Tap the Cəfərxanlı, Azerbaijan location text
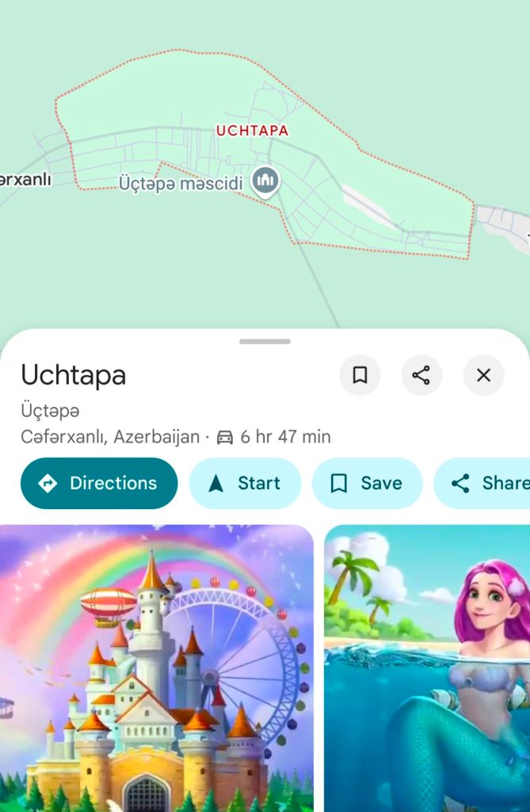This screenshot has width=530, height=812. [x=110, y=437]
